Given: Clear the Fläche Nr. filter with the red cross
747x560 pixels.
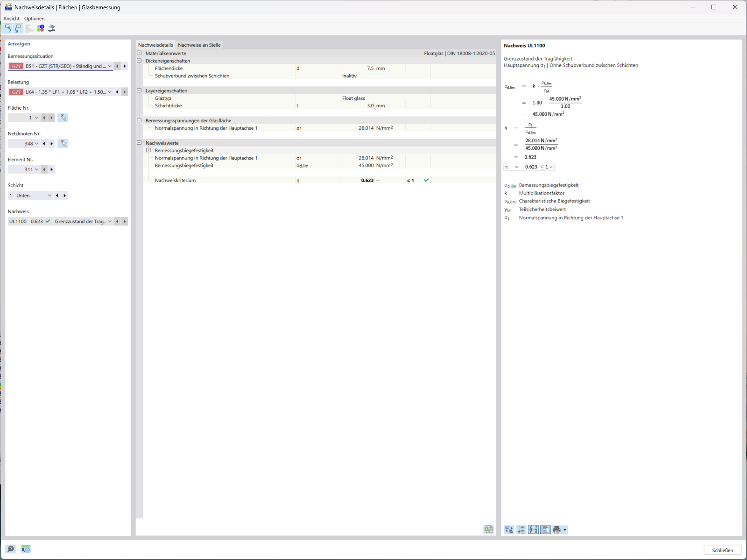Looking at the screenshot, I should [63, 118].
